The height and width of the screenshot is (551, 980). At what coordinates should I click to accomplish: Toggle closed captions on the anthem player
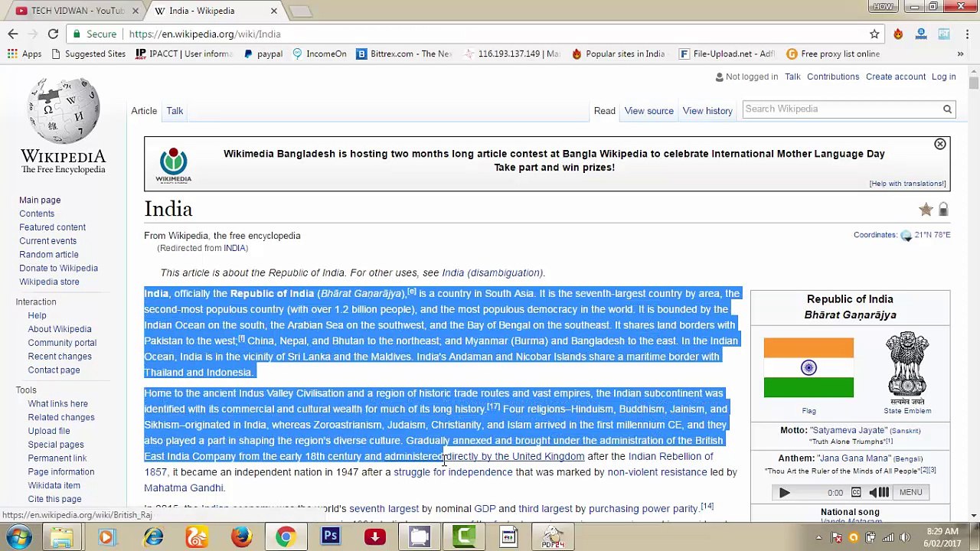click(x=856, y=492)
